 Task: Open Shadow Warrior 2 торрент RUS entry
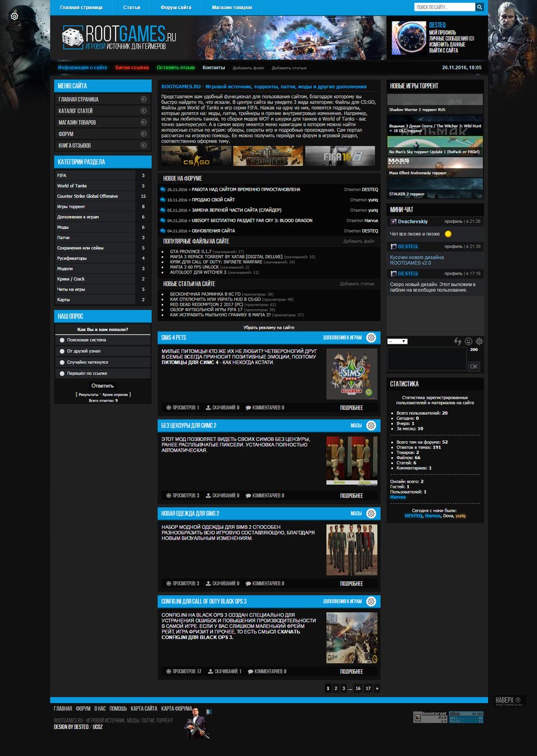[x=435, y=103]
